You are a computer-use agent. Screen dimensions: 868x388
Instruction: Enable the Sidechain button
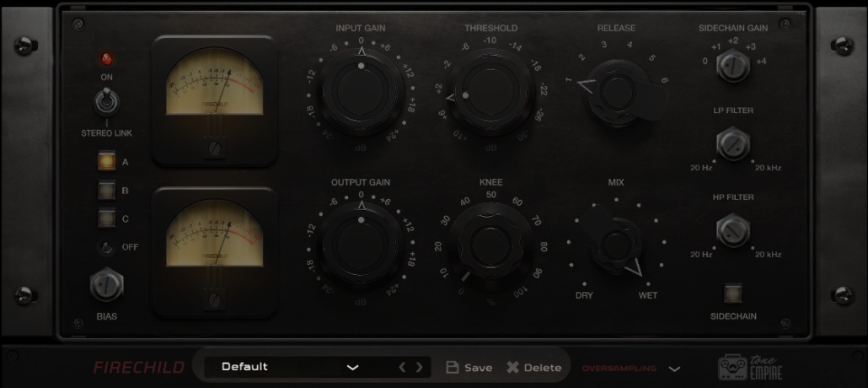[732, 294]
